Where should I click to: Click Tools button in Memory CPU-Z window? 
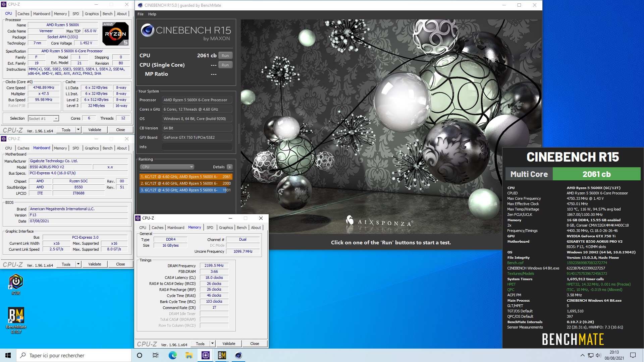tap(200, 344)
